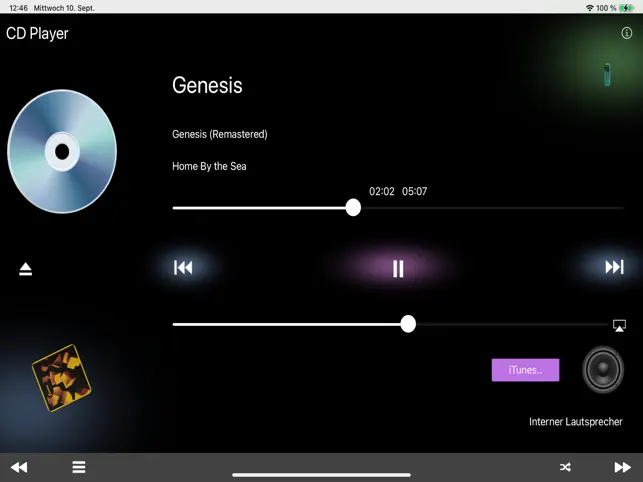Open the track list menu icon
This screenshot has height=482, width=643.
coord(79,467)
